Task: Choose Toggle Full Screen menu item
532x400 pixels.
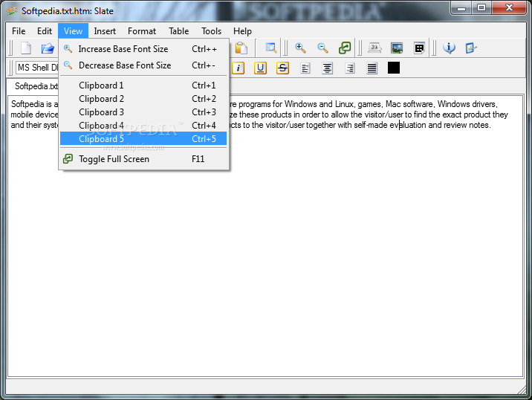Action: pos(143,159)
